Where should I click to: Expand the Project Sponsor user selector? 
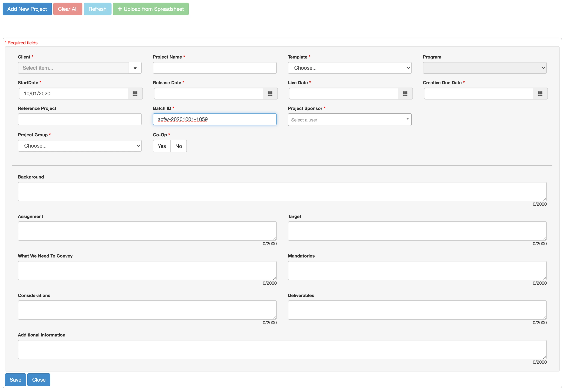(x=349, y=120)
